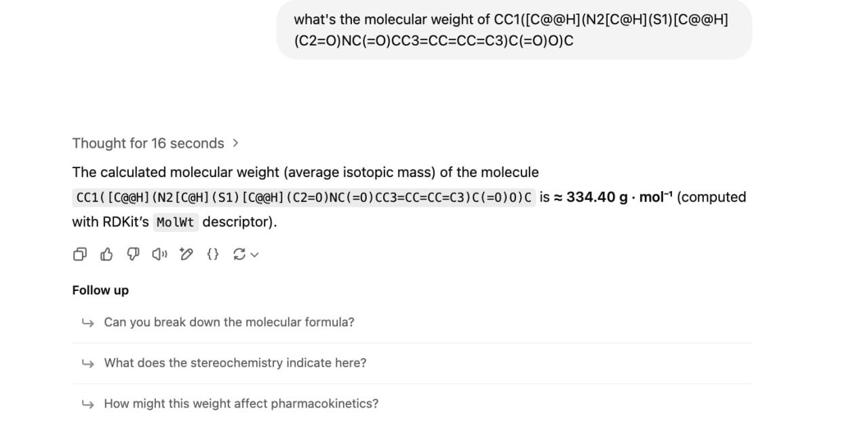Open the dropdown arrow next to regenerate
Screen dimensions: 868x432
pos(254,255)
